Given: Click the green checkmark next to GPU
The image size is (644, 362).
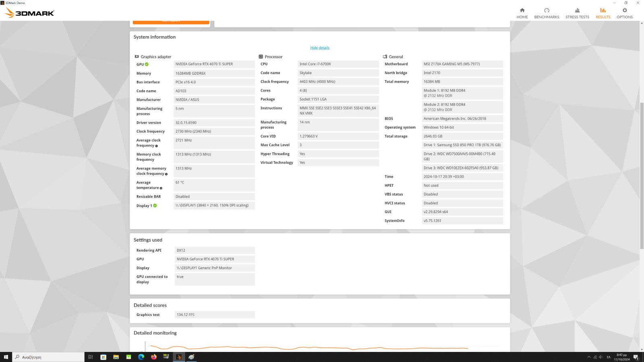Looking at the screenshot, I should click(147, 64).
